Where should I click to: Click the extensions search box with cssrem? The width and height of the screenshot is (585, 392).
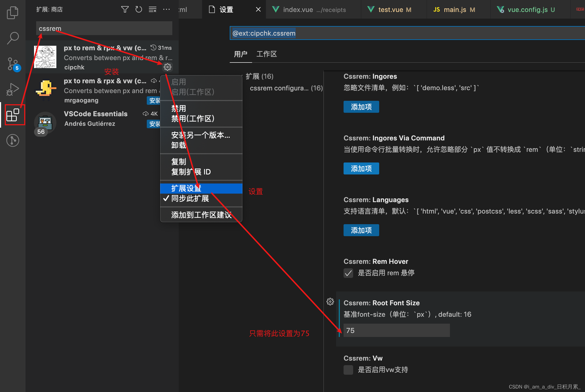click(x=104, y=28)
